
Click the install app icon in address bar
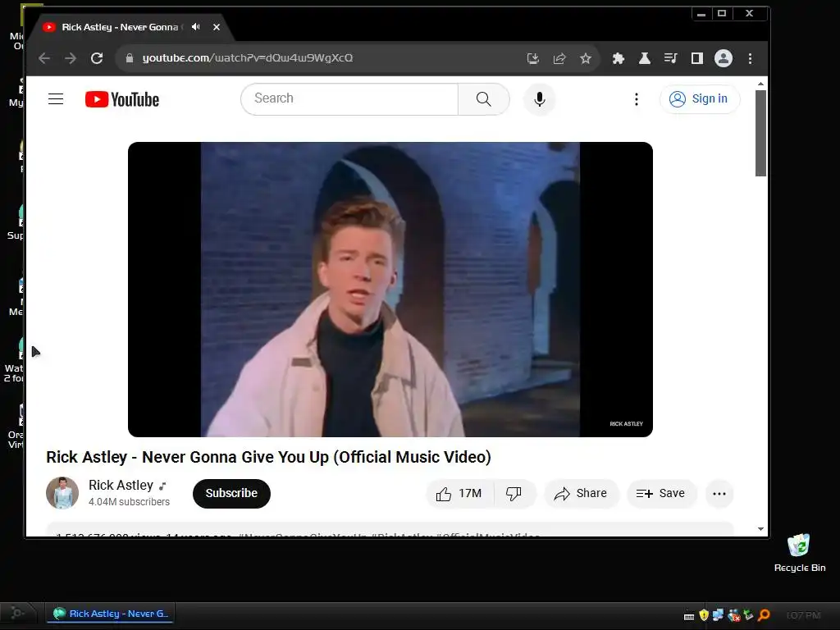(533, 58)
